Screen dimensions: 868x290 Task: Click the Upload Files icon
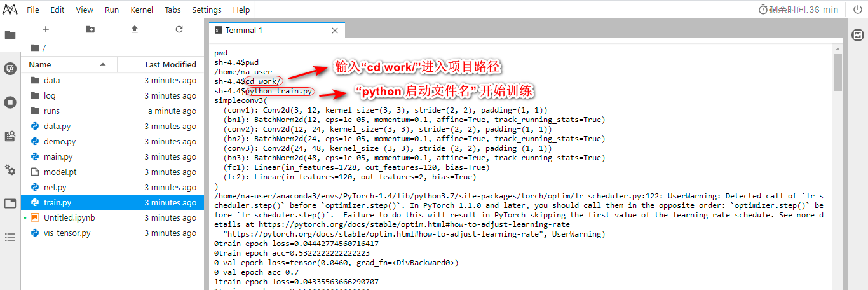134,29
